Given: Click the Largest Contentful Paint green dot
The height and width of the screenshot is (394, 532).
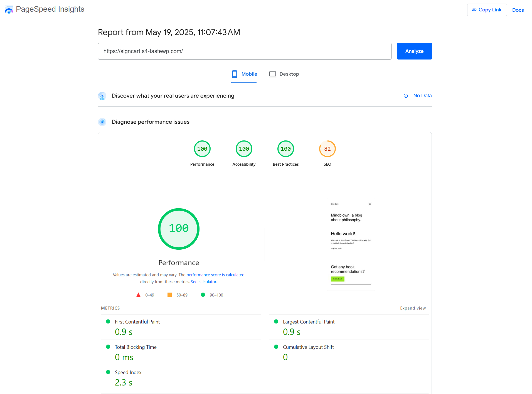Looking at the screenshot, I should 276,321.
